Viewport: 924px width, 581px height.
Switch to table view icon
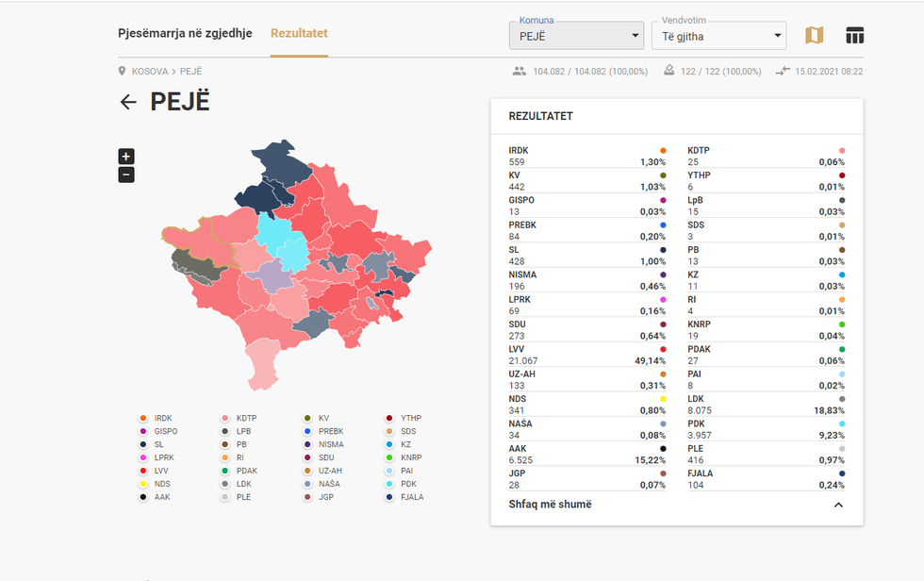(x=854, y=36)
